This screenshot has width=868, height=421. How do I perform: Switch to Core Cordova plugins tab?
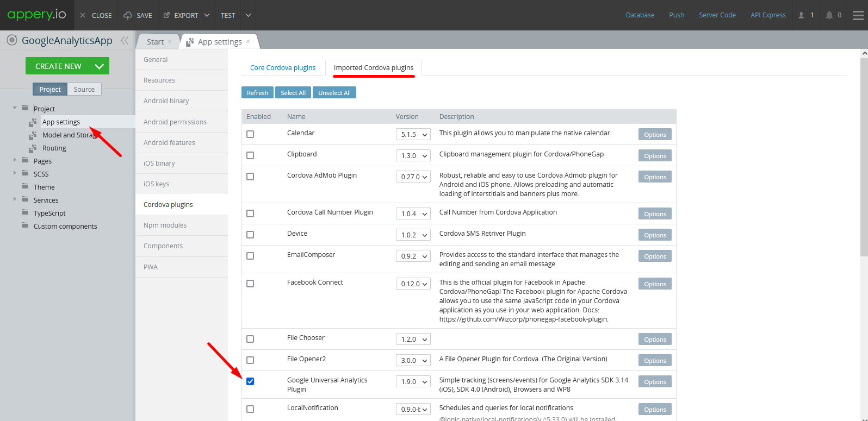pos(283,68)
